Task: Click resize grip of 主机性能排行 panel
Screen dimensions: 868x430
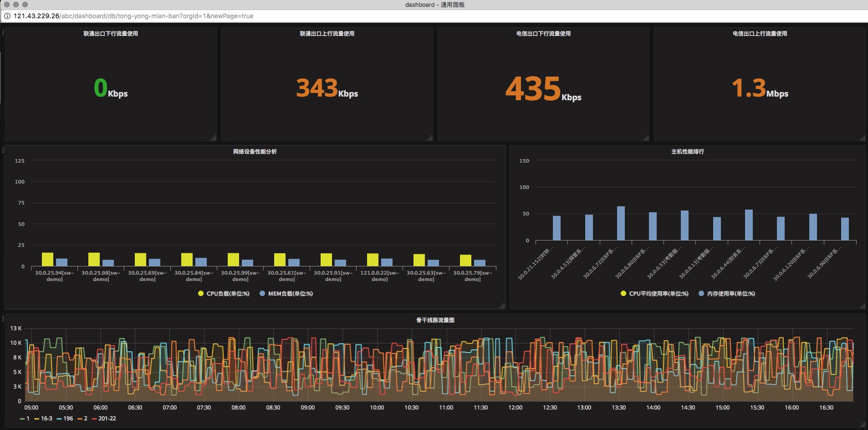Action: click(x=862, y=306)
